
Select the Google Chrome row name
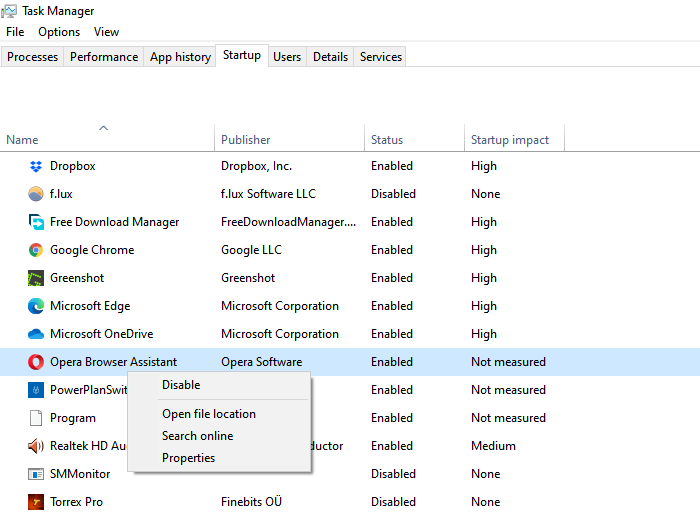[92, 250]
